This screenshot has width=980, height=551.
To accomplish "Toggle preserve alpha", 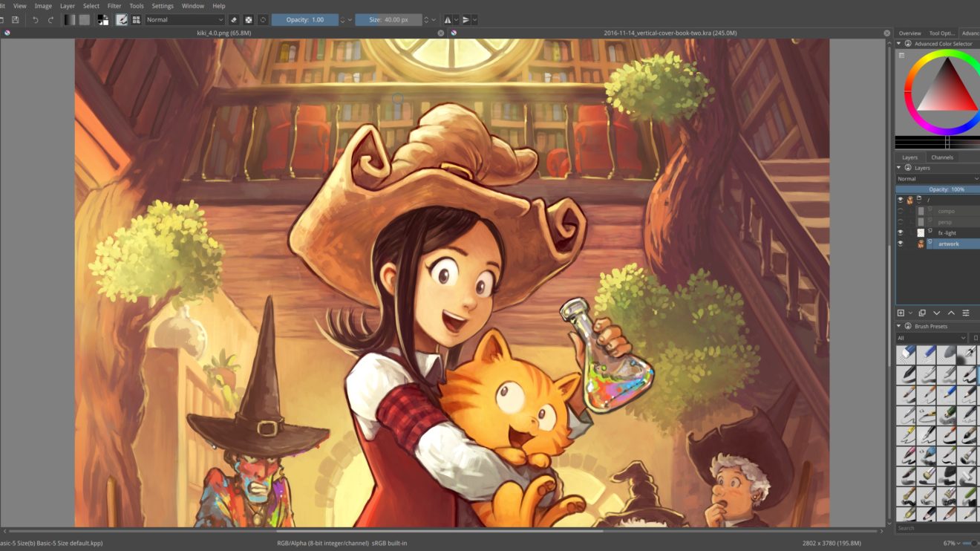I will (x=249, y=20).
